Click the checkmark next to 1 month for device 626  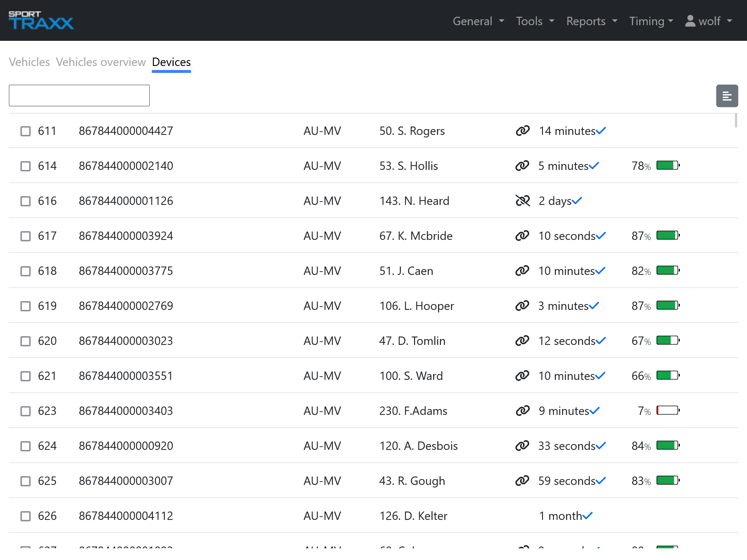pos(587,516)
